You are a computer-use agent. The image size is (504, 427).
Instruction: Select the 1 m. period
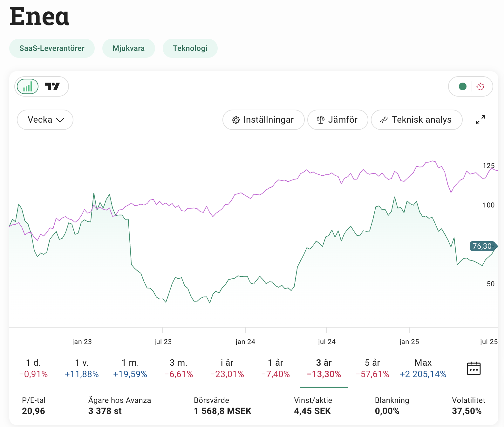click(x=130, y=369)
